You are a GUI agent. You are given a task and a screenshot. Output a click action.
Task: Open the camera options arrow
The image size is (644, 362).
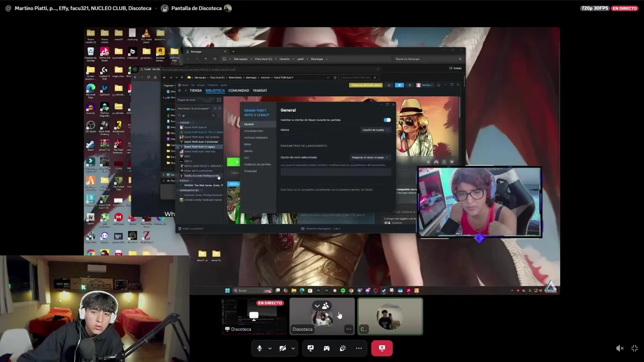pos(293,348)
